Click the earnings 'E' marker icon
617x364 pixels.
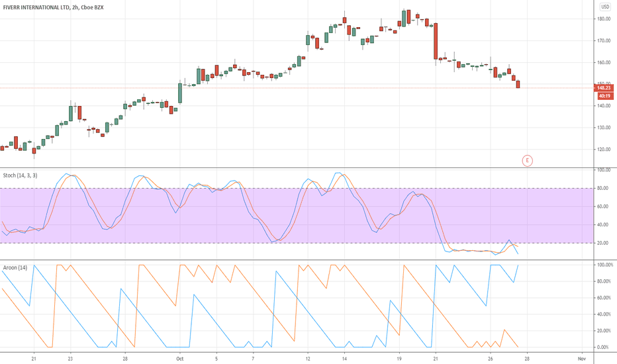[527, 161]
